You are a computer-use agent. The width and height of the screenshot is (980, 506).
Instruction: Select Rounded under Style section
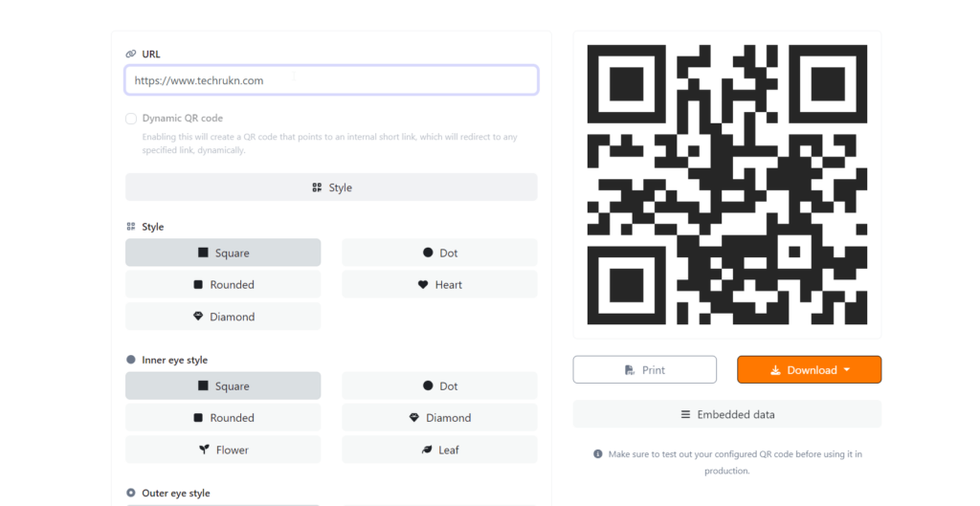[x=223, y=284]
